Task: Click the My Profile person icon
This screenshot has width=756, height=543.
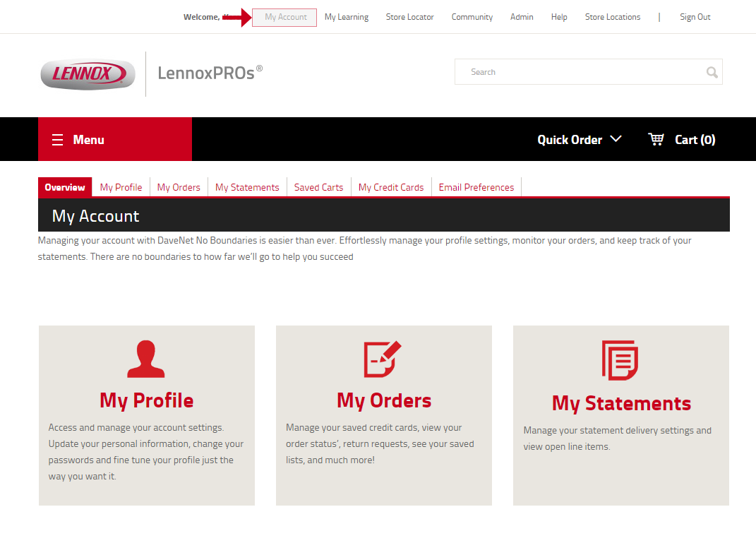Action: [146, 359]
